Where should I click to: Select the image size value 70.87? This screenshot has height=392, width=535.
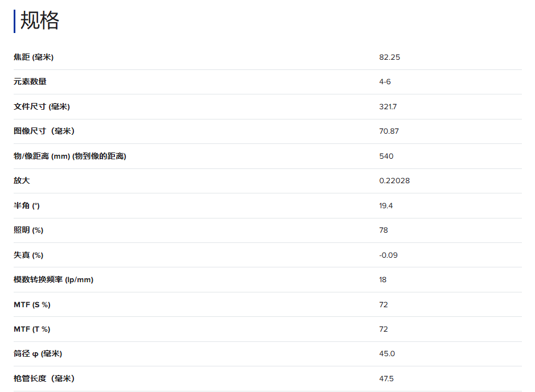click(389, 131)
